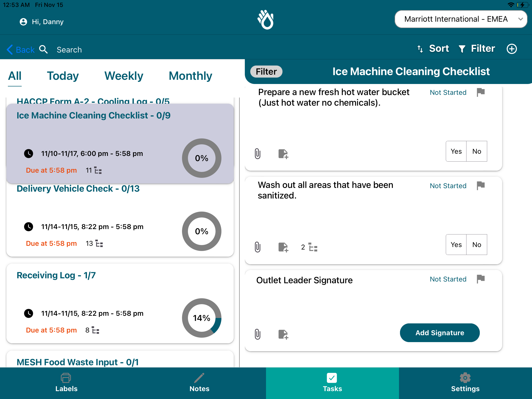Viewport: 532px width, 399px height.
Task: Click the Receiving Log 14% progress ring
Action: tap(201, 318)
